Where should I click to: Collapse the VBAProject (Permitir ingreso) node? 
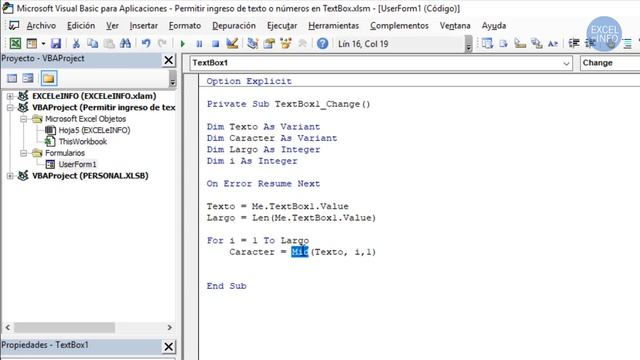(x=10, y=107)
